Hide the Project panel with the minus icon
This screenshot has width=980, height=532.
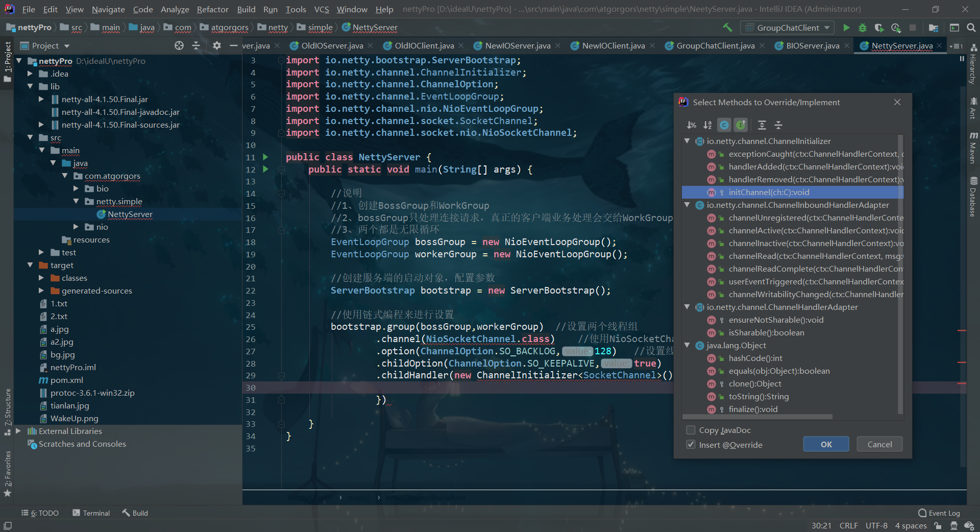[x=233, y=45]
